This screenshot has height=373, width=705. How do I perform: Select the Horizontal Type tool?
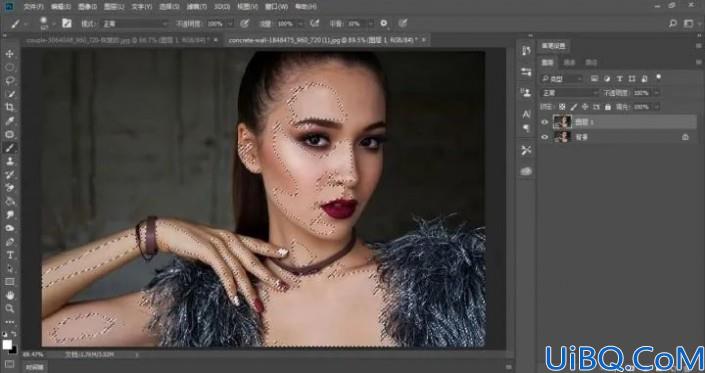[9, 255]
